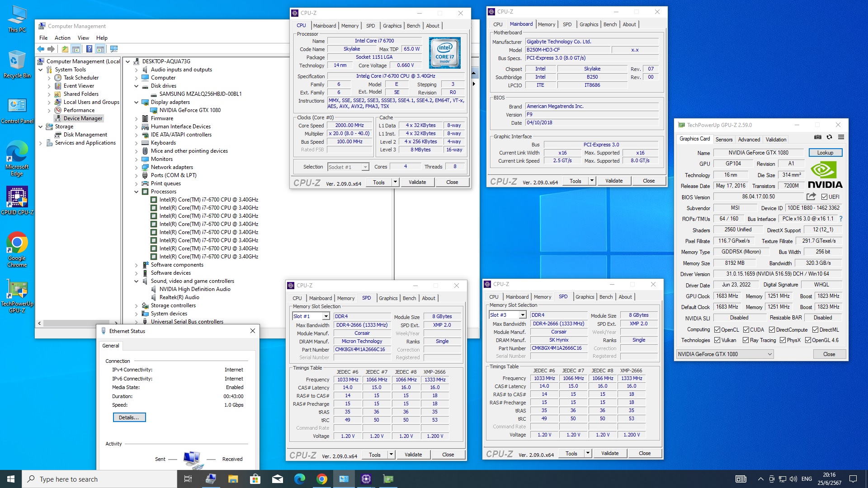Viewport: 868px width, 488px height.
Task: Open CPUID CPU-Z desktop shortcut
Action: 17,200
